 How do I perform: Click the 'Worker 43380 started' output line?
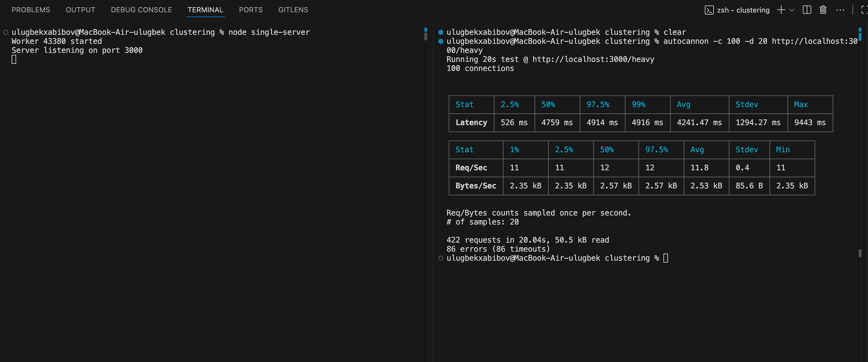pos(57,41)
